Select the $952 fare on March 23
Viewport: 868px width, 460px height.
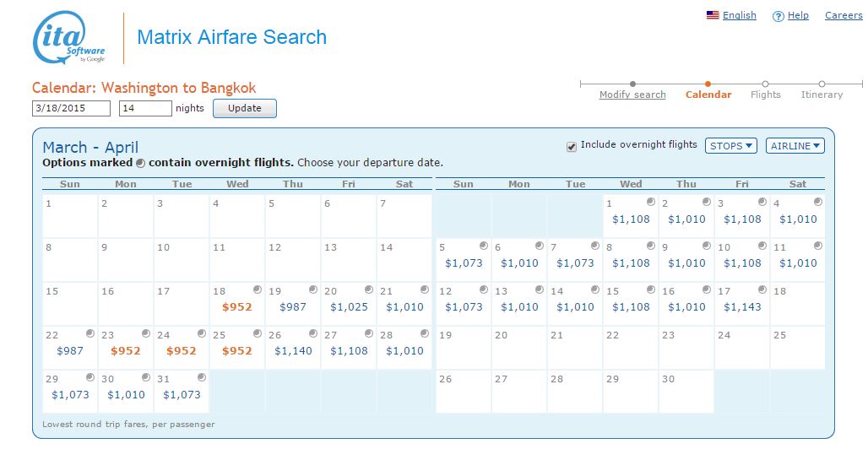coord(126,351)
